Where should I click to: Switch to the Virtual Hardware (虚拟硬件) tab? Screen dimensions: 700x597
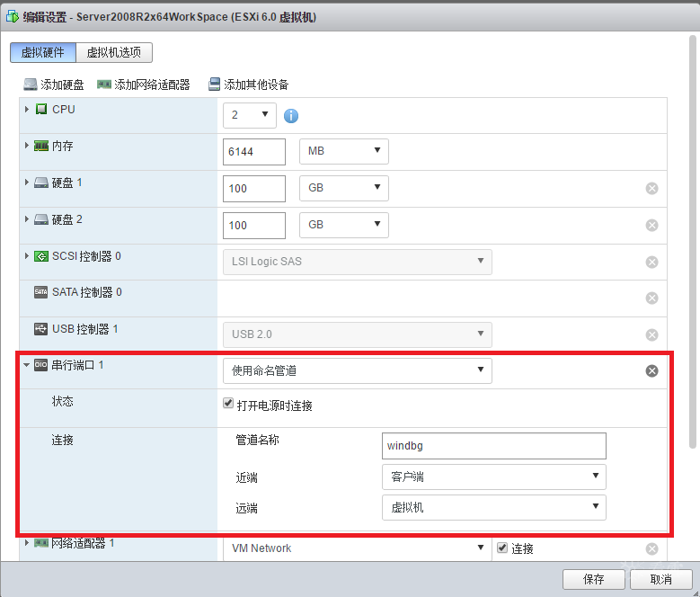43,53
